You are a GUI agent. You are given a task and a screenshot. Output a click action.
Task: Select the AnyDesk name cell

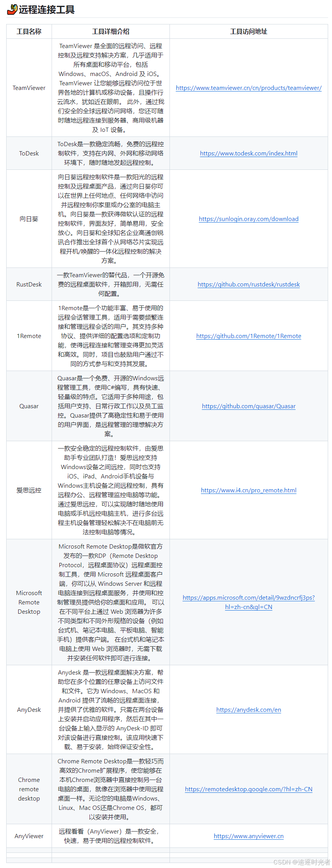[29, 710]
